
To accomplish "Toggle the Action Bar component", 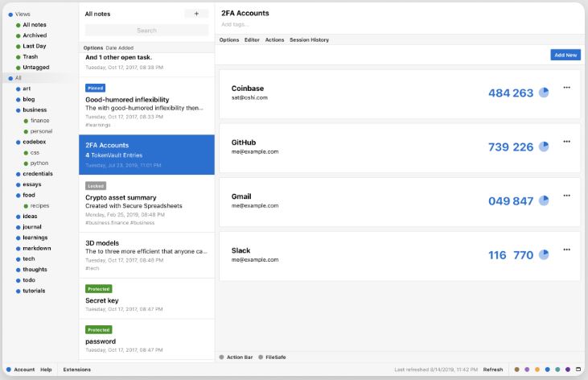I will point(236,357).
